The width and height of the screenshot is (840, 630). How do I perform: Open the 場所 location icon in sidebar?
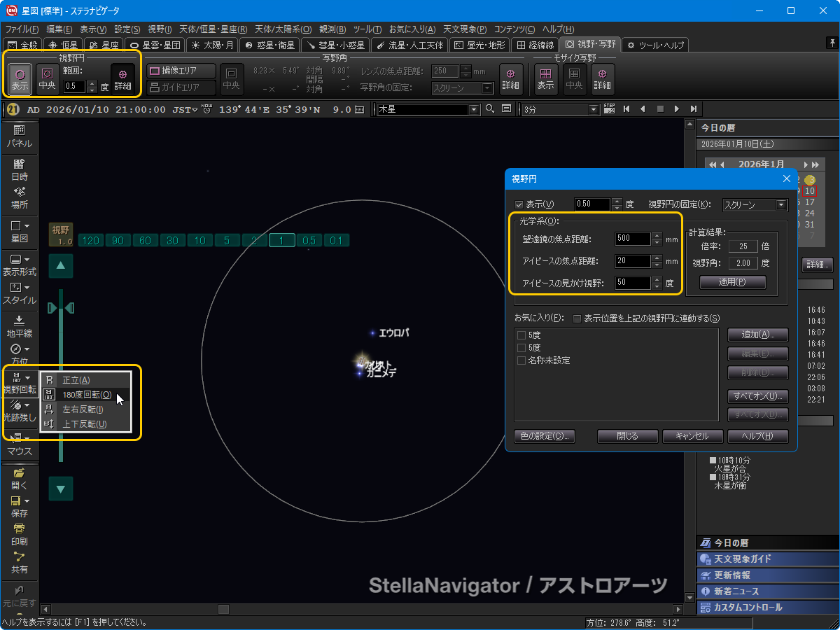(x=20, y=197)
